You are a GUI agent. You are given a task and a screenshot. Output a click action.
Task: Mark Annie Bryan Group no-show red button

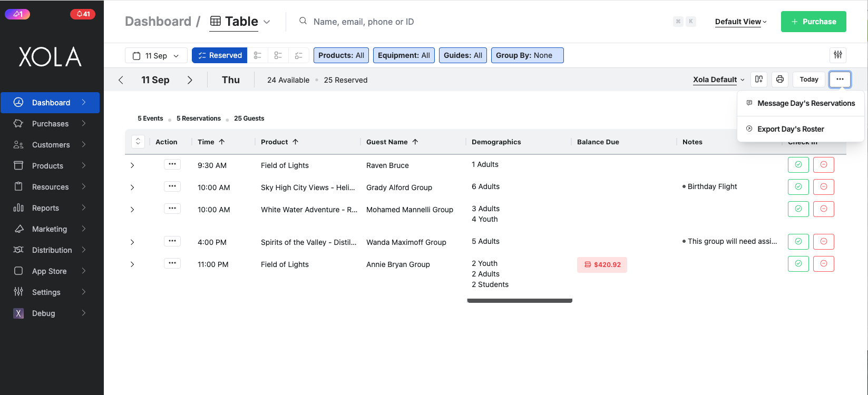(824, 264)
